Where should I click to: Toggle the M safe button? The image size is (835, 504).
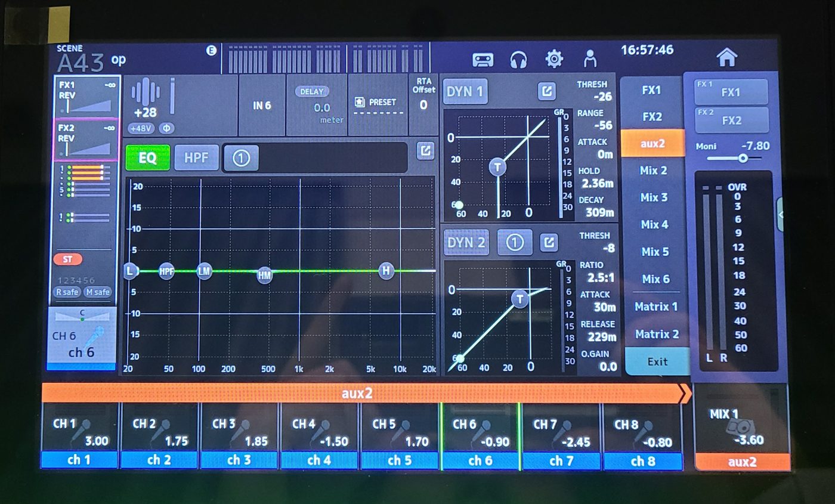[97, 292]
